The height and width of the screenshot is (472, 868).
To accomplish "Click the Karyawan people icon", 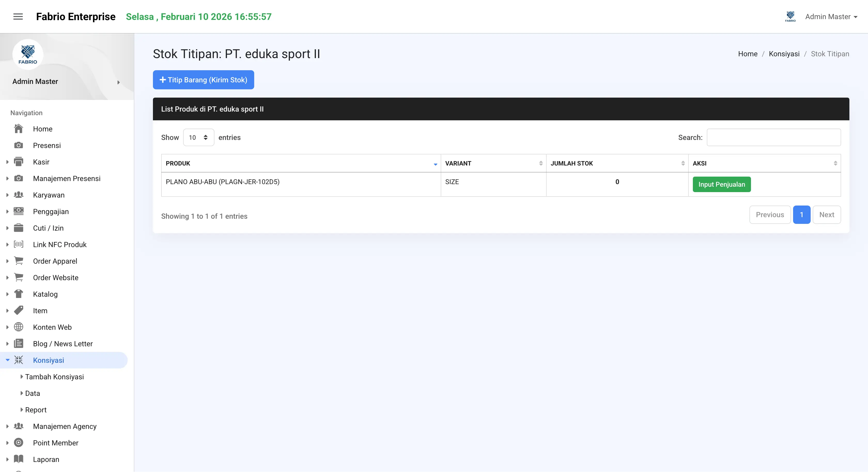I will 19,195.
